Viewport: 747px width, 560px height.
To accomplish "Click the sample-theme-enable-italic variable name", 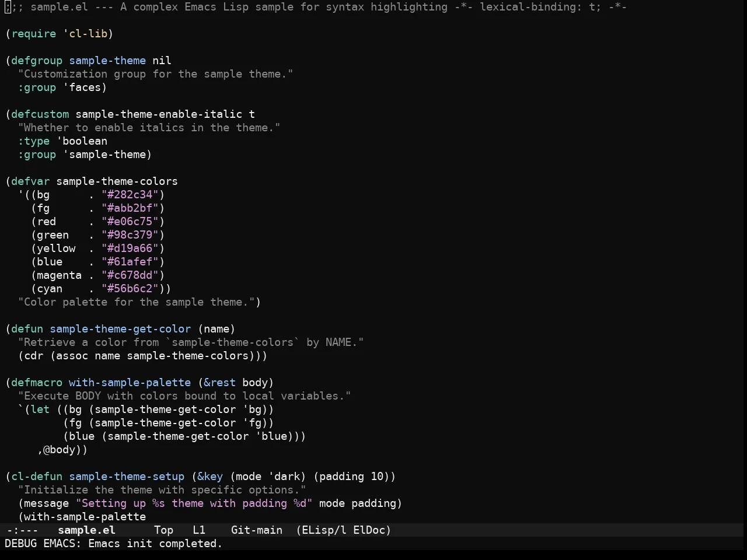I will (x=159, y=114).
